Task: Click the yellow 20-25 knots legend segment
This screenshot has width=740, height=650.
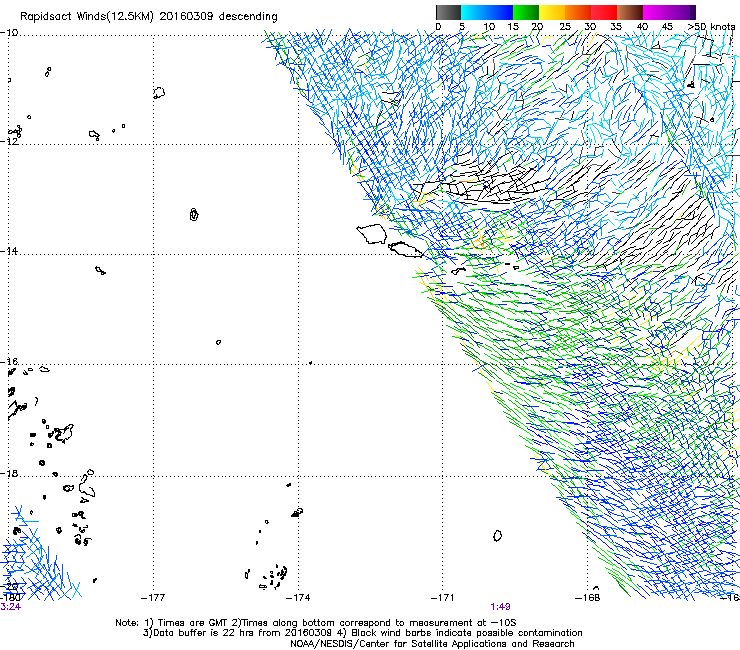Action: [552, 12]
